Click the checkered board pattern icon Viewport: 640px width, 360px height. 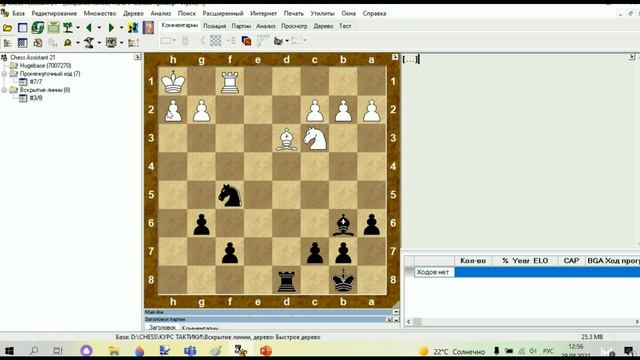tap(216, 40)
